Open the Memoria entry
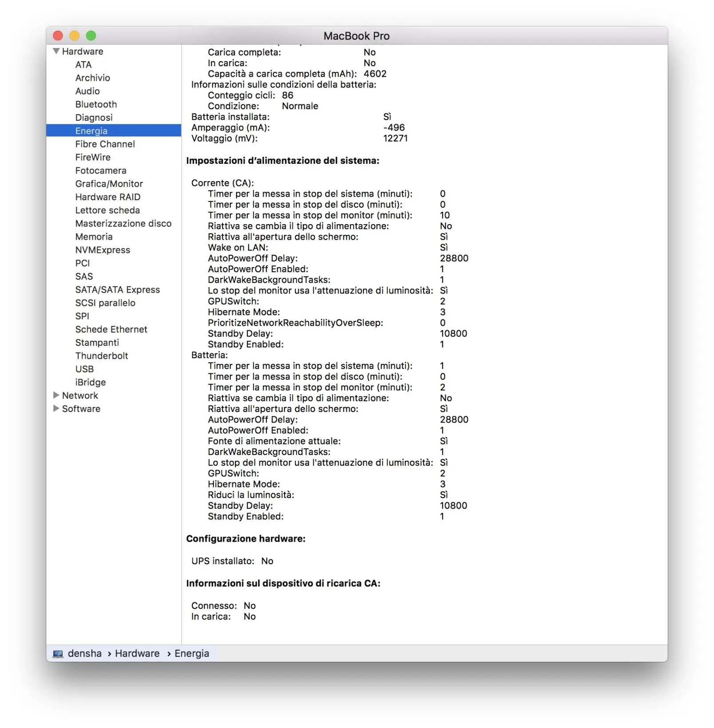The image size is (714, 728). (94, 237)
